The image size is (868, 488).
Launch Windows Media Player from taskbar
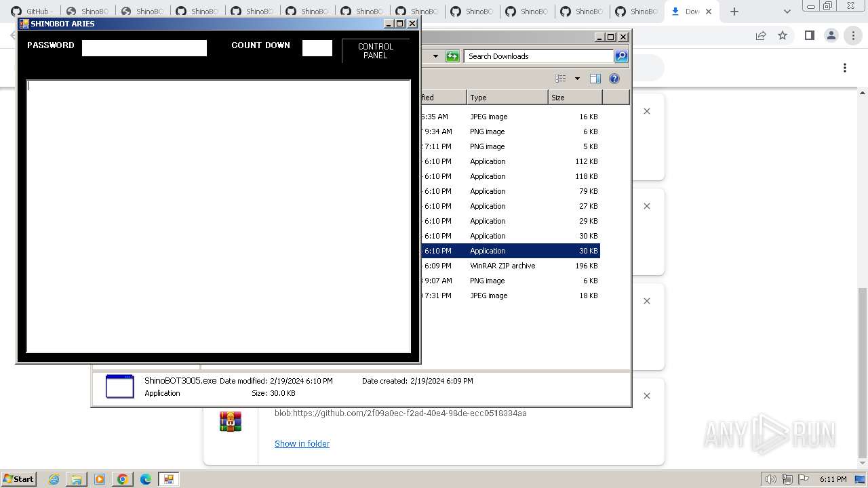click(x=100, y=479)
